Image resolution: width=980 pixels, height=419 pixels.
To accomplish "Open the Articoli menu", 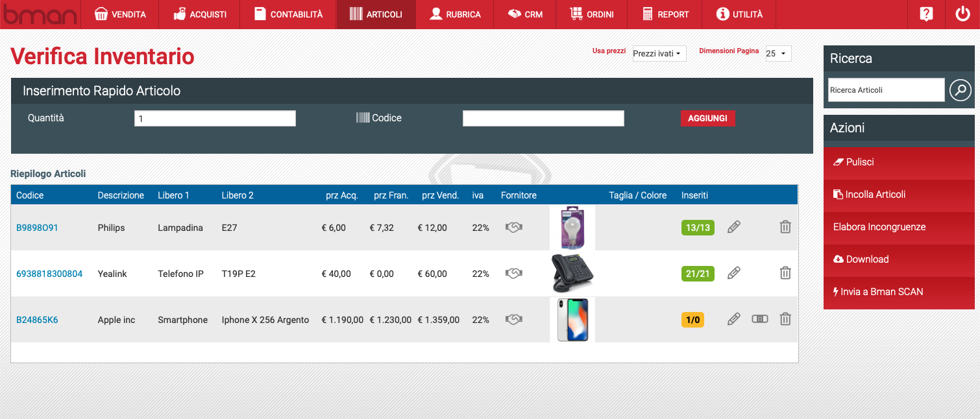I will coord(376,14).
